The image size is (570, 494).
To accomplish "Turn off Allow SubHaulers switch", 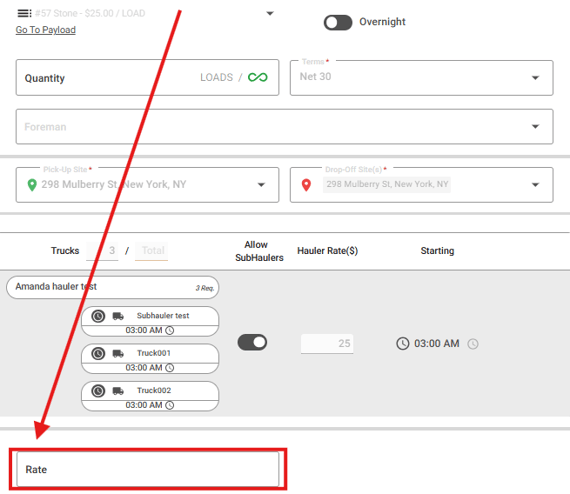I will click(x=252, y=342).
